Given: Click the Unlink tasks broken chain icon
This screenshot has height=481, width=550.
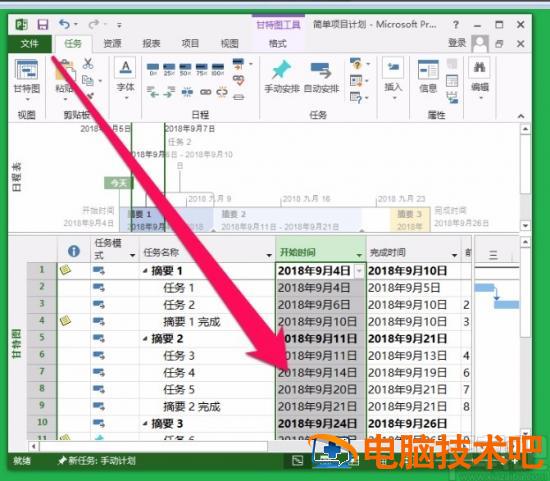Looking at the screenshot, I should [x=222, y=92].
